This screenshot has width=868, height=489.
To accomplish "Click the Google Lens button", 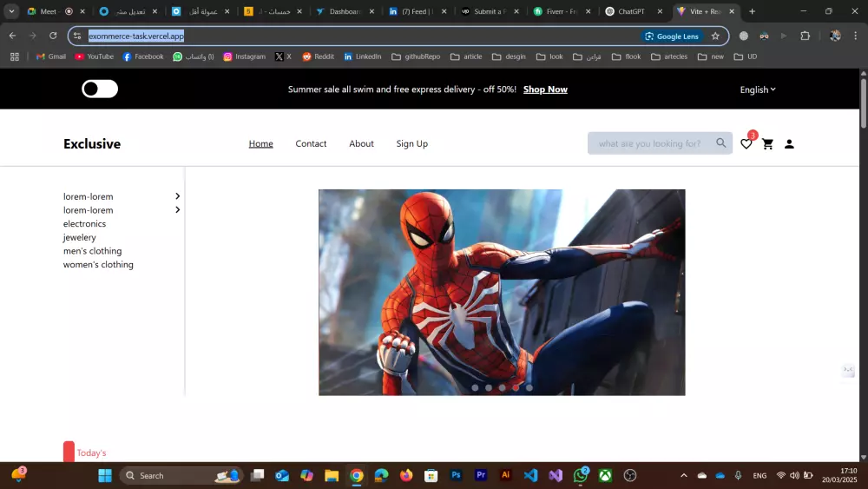I will point(672,36).
